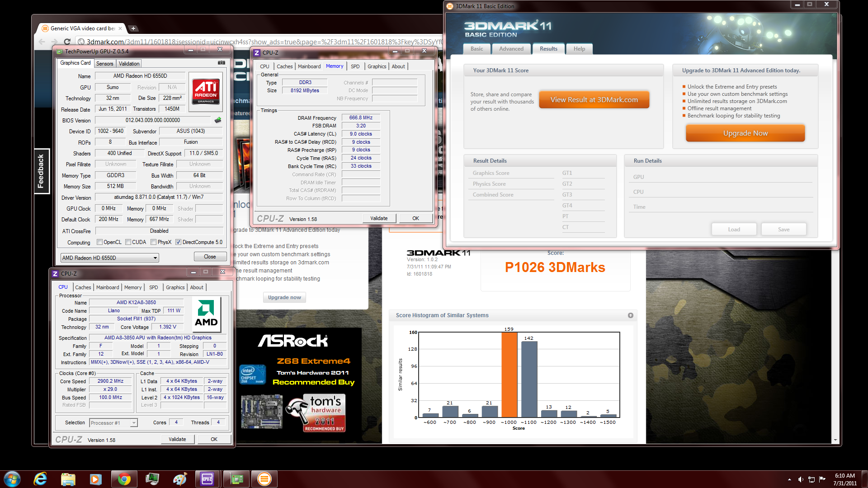Image resolution: width=868 pixels, height=488 pixels.
Task: Click Validate in lower CPU-Z window
Action: click(177, 439)
